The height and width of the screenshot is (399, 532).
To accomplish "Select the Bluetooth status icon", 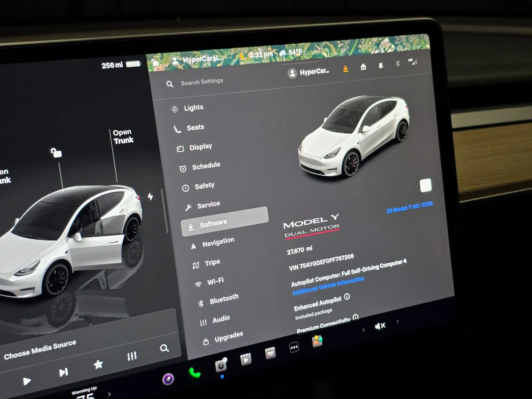I will pos(397,64).
